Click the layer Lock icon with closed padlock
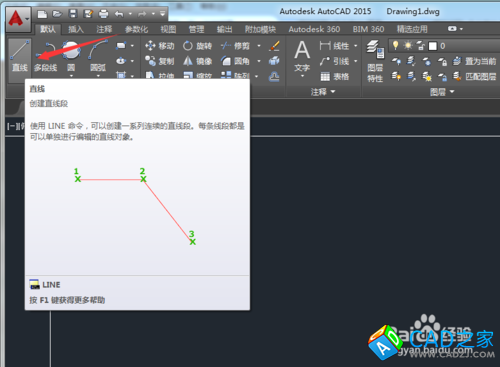 point(442,61)
